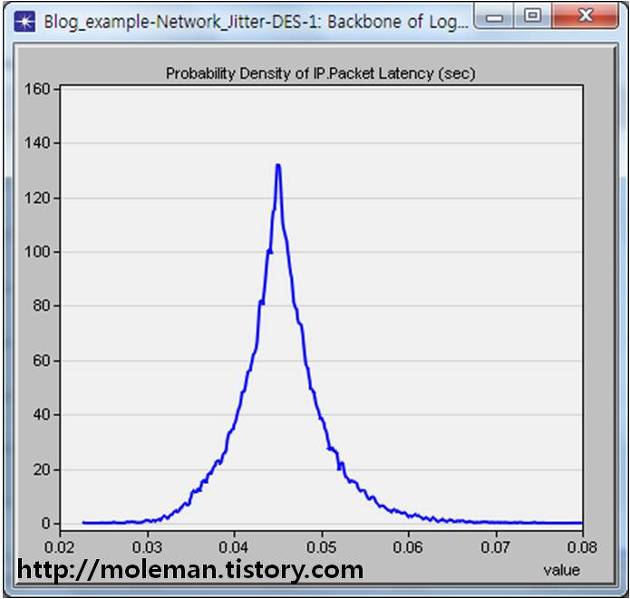Click the x-axis label 0.07
Viewport: 630px width, 599px height.
click(x=496, y=547)
